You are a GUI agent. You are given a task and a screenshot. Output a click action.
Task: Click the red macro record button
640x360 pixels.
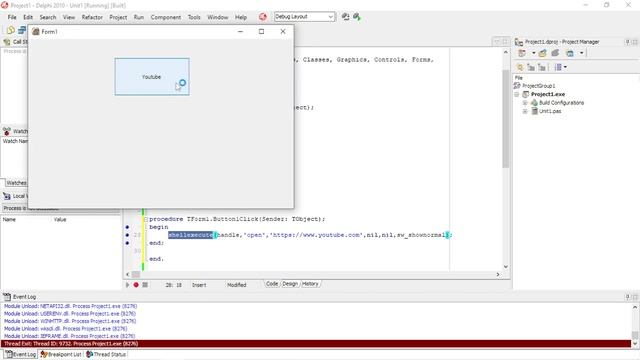136,285
